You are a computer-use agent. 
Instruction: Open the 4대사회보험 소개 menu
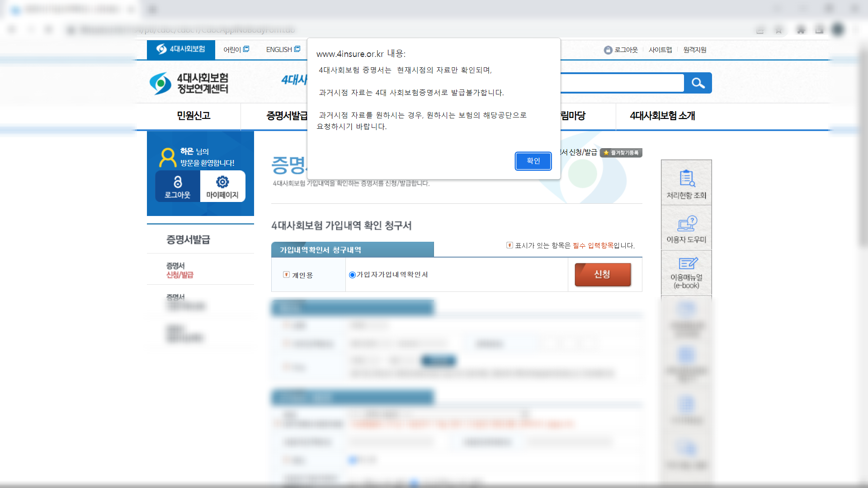point(662,116)
